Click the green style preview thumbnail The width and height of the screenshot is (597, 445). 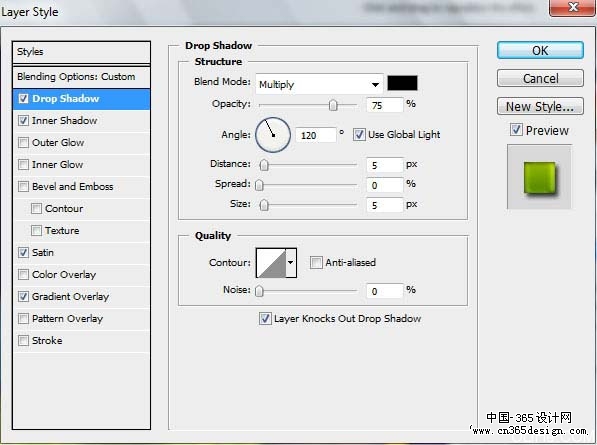[540, 177]
